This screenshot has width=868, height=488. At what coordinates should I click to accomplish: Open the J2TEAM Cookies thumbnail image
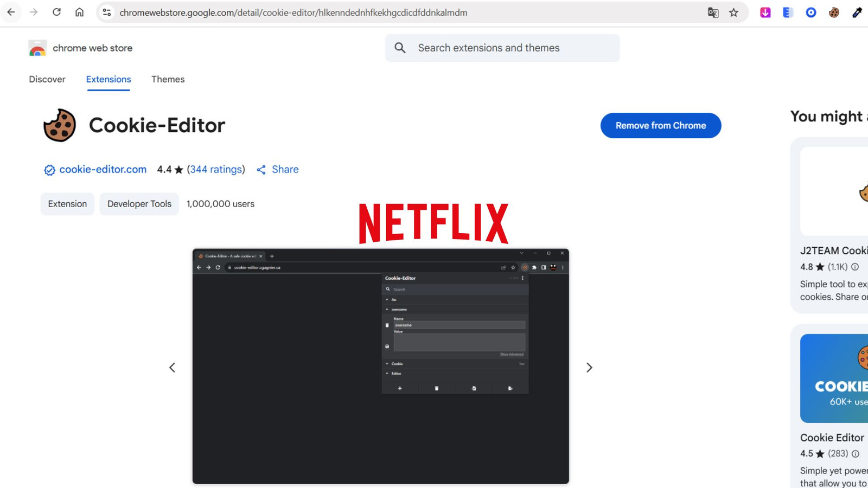click(x=834, y=191)
